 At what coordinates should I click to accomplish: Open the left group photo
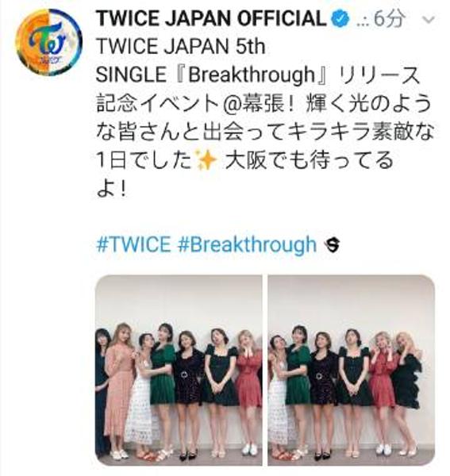point(179,370)
